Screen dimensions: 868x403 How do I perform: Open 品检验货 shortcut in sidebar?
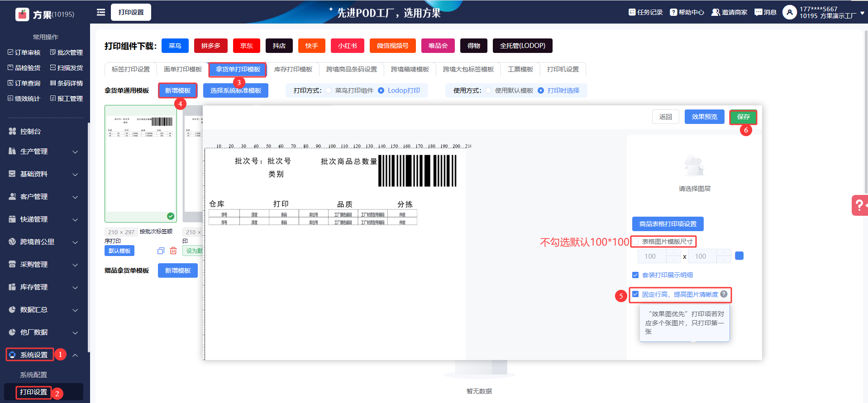tap(24, 68)
